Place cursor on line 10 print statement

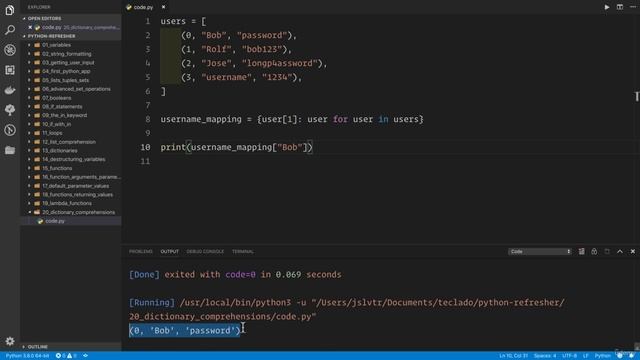(x=236, y=147)
